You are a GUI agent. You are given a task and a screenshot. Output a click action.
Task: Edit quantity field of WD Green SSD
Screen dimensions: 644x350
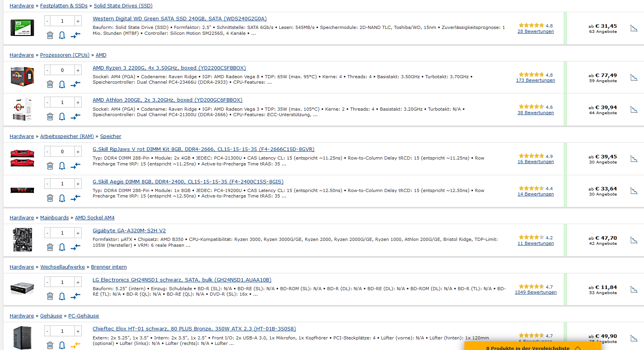pos(63,21)
